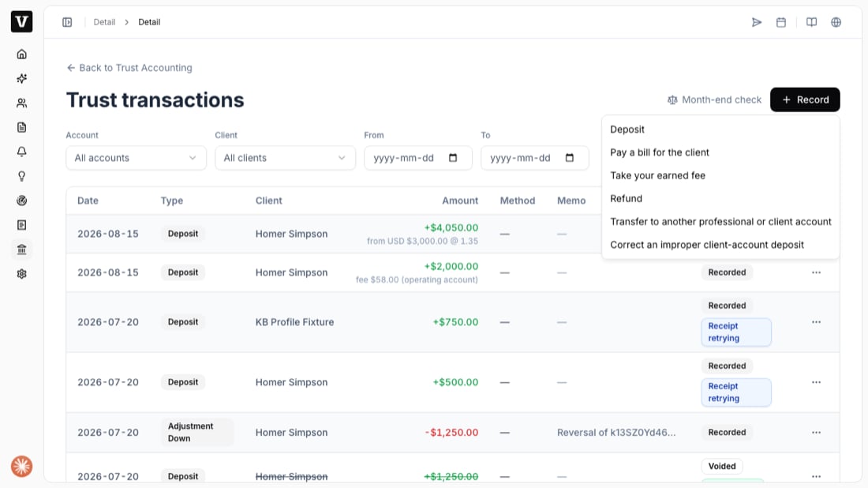Click the -$1,250.00 amount
The height and width of the screenshot is (488, 868).
pyautogui.click(x=451, y=432)
